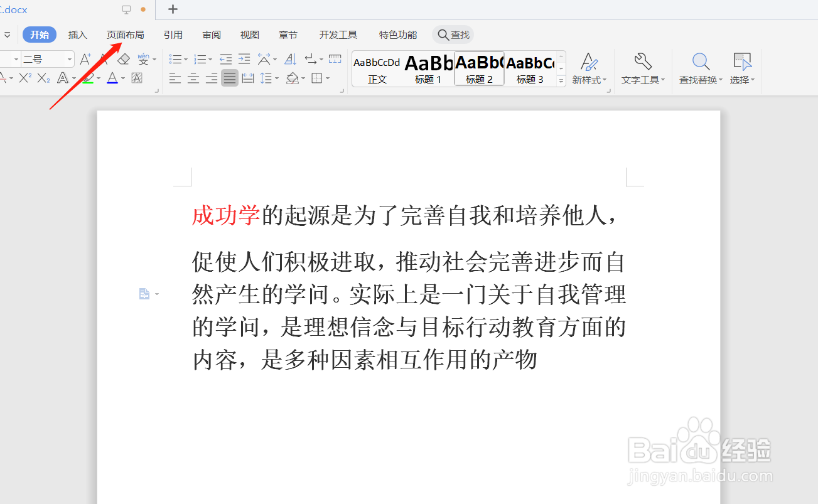Click the 查找 search button

coord(453,35)
